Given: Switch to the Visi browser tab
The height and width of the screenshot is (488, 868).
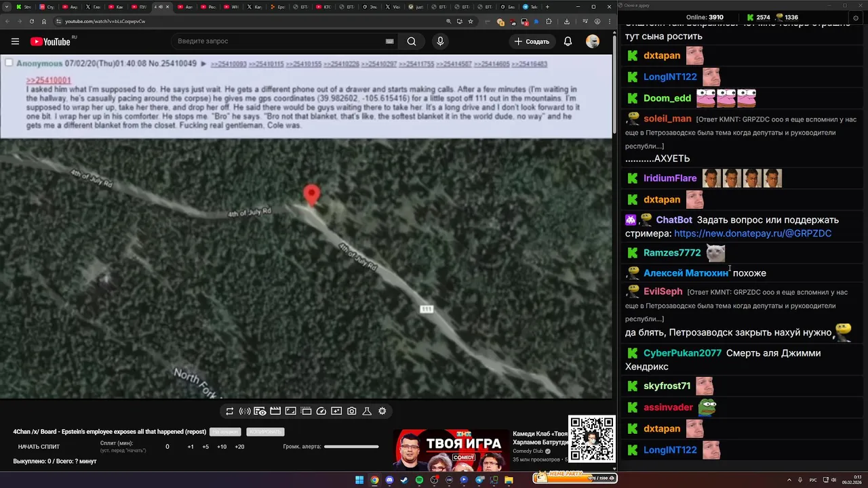Looking at the screenshot, I should 394,7.
